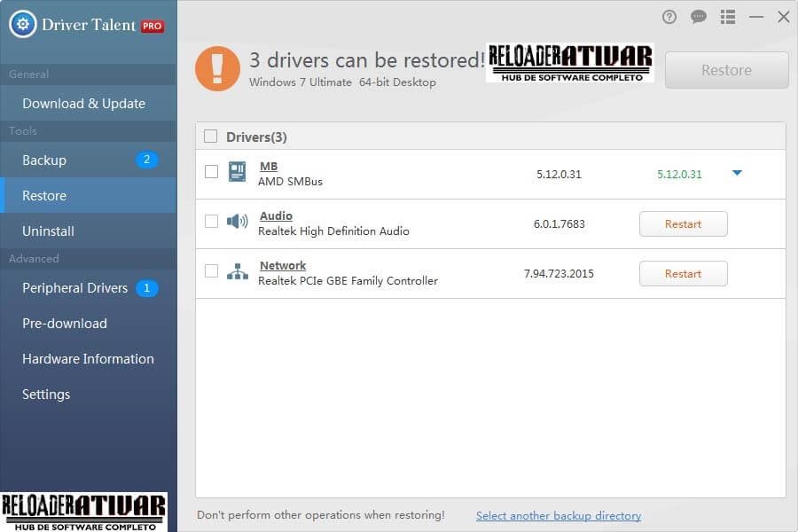798x532 pixels.
Task: Click Realtek High Definition Audio text
Action: coord(333,231)
